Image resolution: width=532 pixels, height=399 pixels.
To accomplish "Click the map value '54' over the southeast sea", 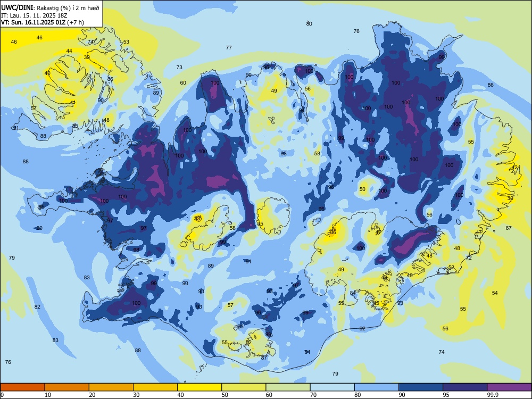I will [495, 293].
